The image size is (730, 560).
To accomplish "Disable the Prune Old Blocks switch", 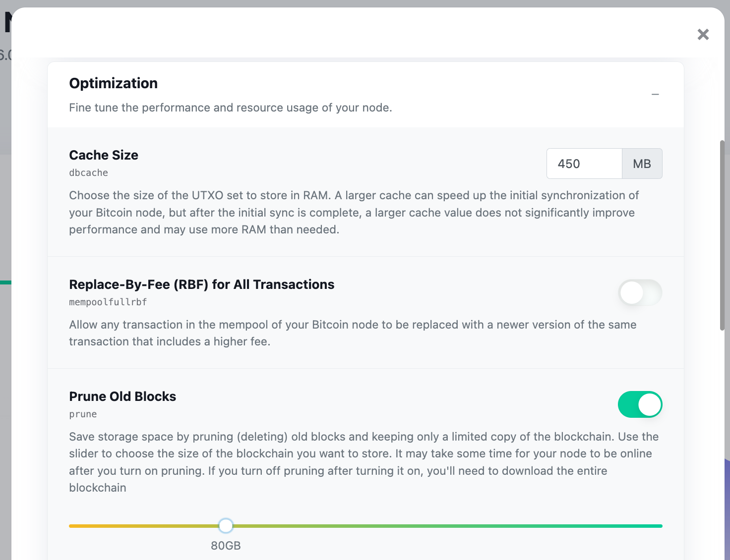I will pyautogui.click(x=640, y=405).
